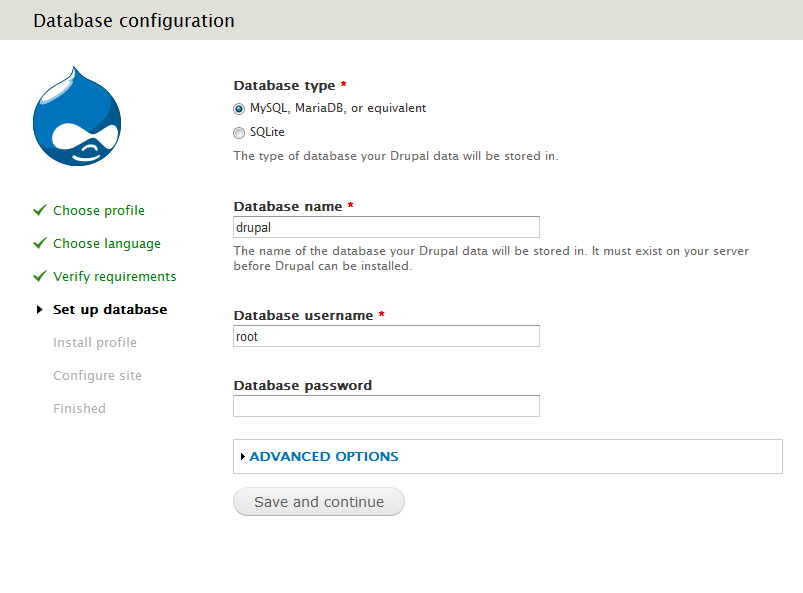Click the Database name input field
This screenshot has width=803, height=593.
tap(386, 227)
